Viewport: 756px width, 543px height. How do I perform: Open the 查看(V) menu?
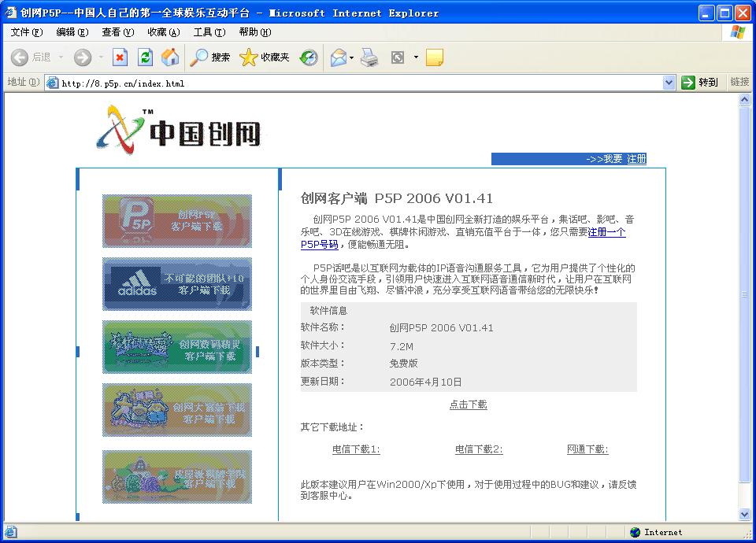(117, 32)
